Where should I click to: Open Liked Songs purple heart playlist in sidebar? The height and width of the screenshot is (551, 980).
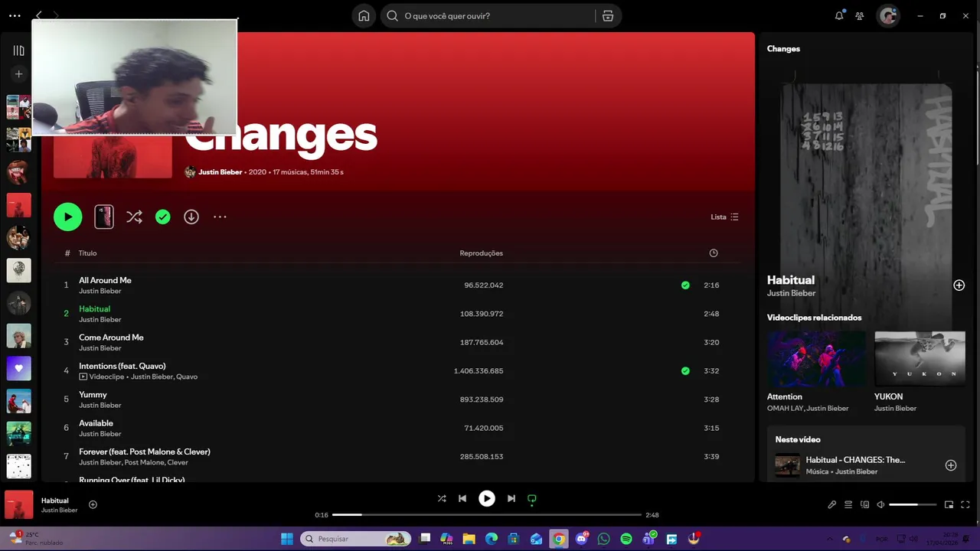coord(19,368)
